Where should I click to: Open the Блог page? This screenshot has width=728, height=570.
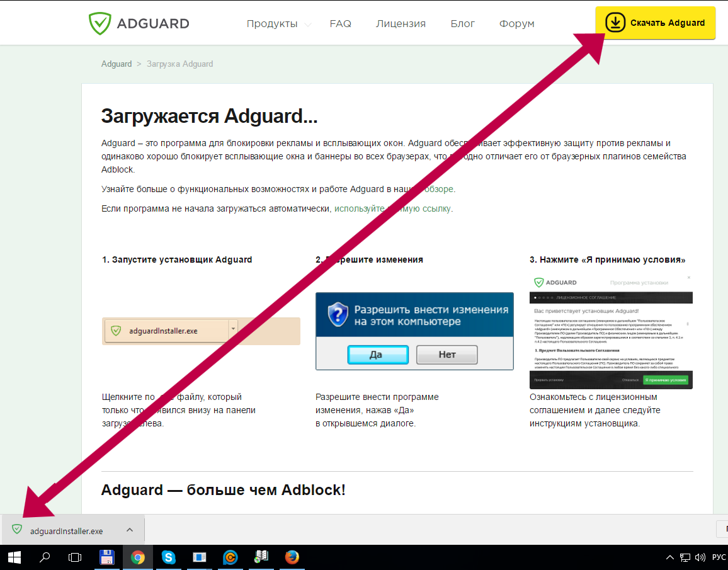462,24
